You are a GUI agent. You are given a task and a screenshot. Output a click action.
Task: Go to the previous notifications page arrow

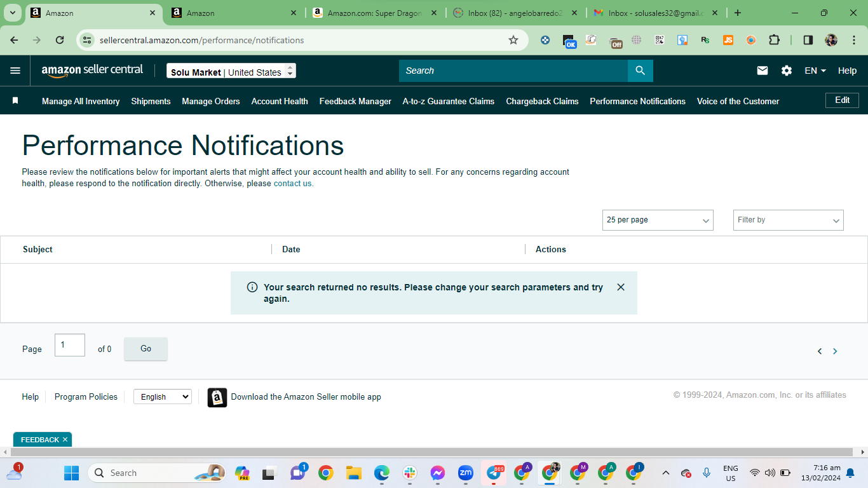820,351
